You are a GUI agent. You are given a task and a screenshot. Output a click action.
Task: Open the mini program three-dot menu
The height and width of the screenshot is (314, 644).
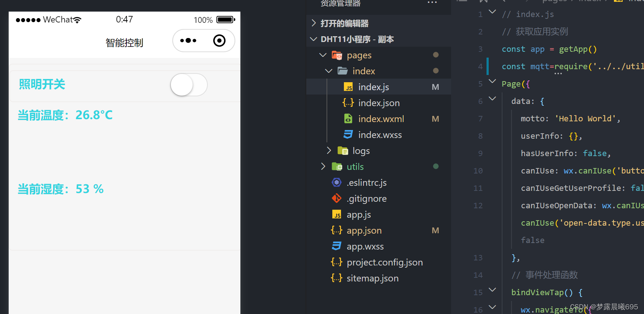point(188,41)
